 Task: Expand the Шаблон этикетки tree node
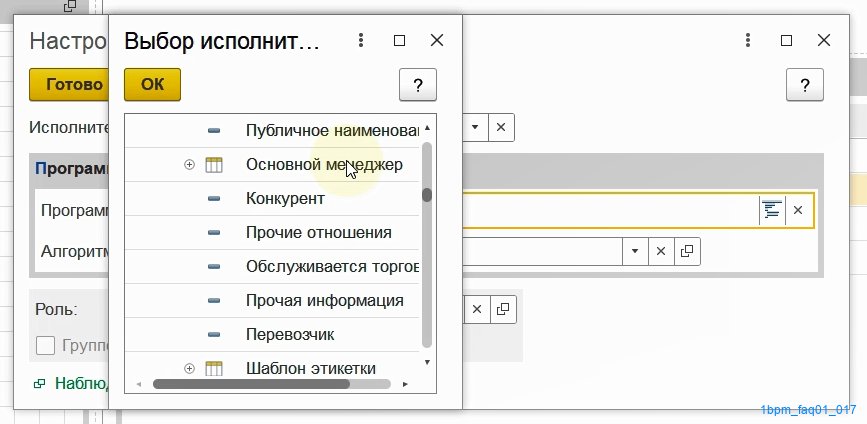(189, 368)
